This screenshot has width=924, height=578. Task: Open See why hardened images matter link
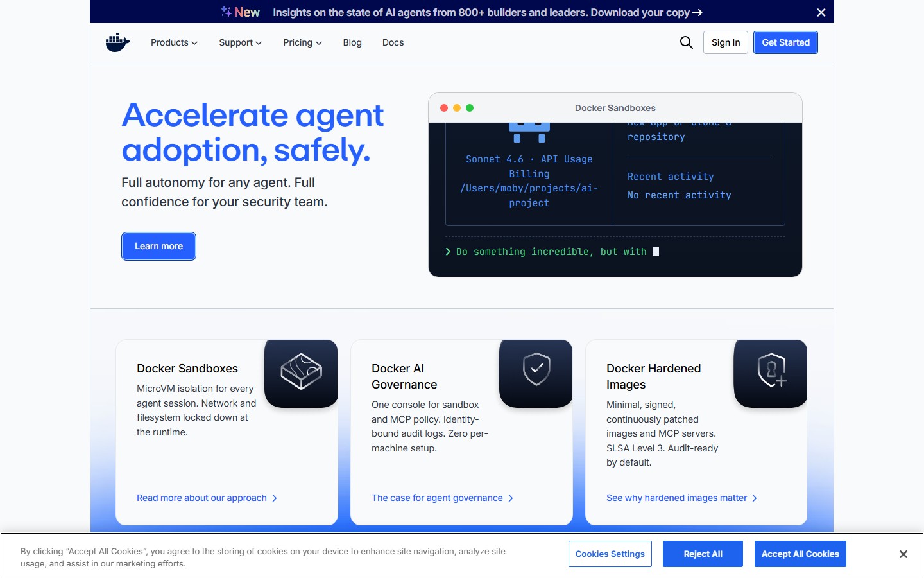681,498
